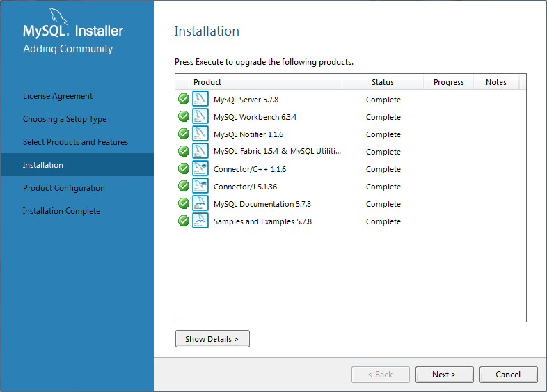
Task: Sort by the Product column header
Action: pos(265,82)
